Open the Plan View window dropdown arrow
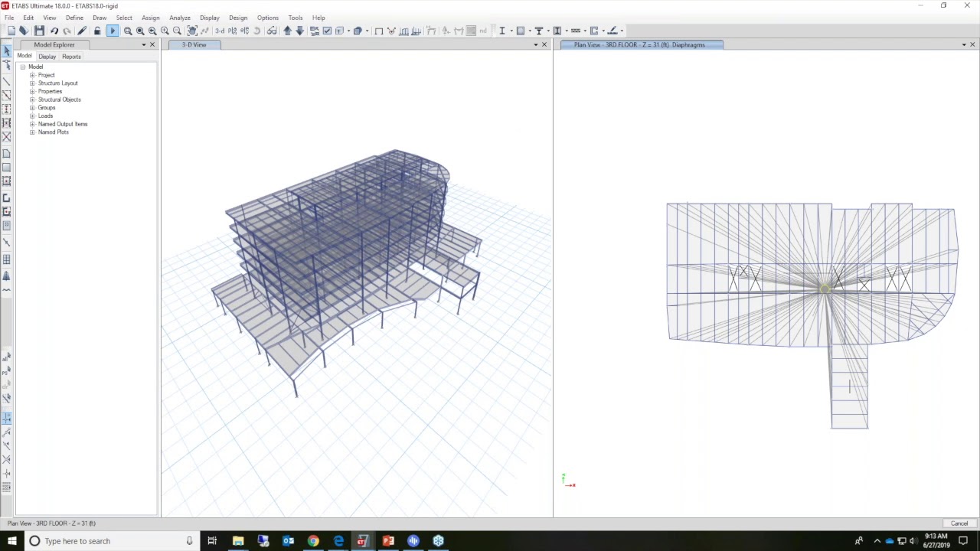980x551 pixels. [963, 44]
